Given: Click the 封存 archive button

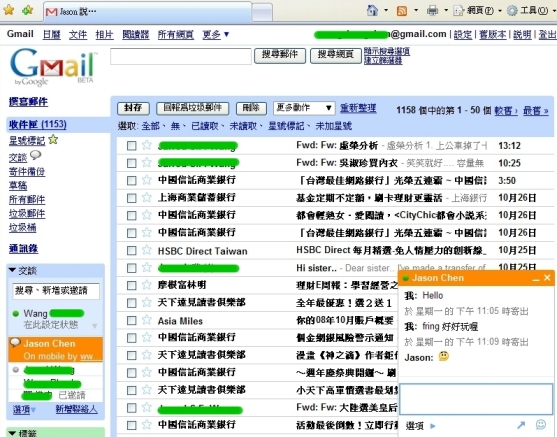Looking at the screenshot, I should click(x=133, y=108).
